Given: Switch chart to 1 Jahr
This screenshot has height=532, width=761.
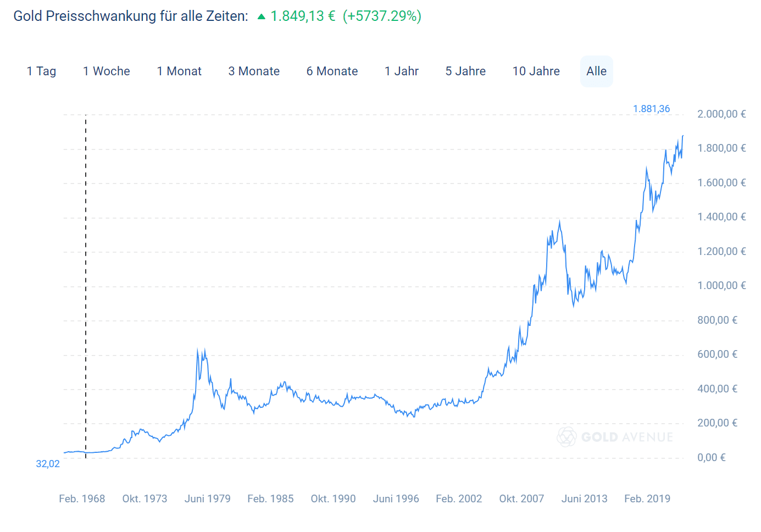Looking at the screenshot, I should 402,71.
